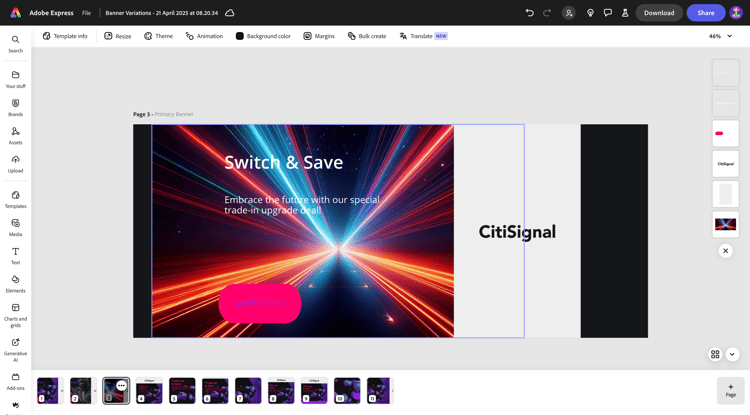Open page 3 thumbnail options menu
The height and width of the screenshot is (415, 750).
(x=121, y=385)
